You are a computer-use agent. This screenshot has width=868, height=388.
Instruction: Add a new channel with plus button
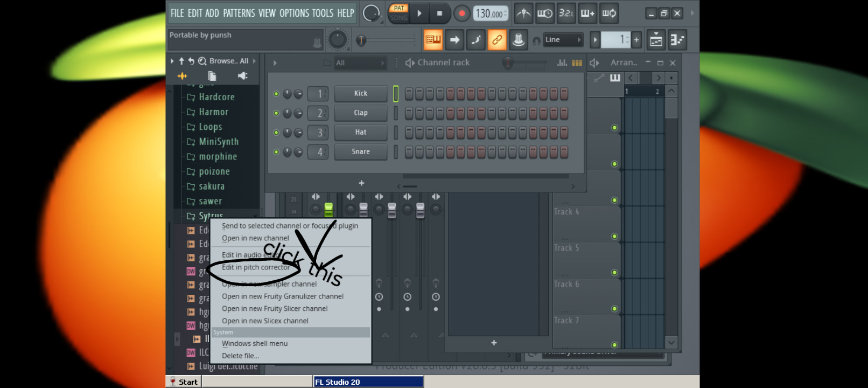pyautogui.click(x=361, y=183)
